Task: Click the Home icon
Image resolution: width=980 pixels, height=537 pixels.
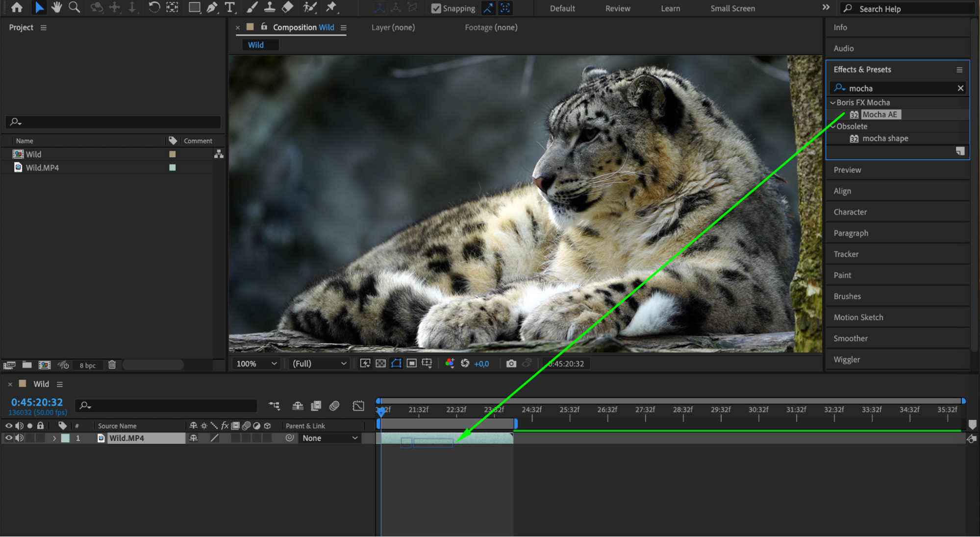Action: pos(17,7)
